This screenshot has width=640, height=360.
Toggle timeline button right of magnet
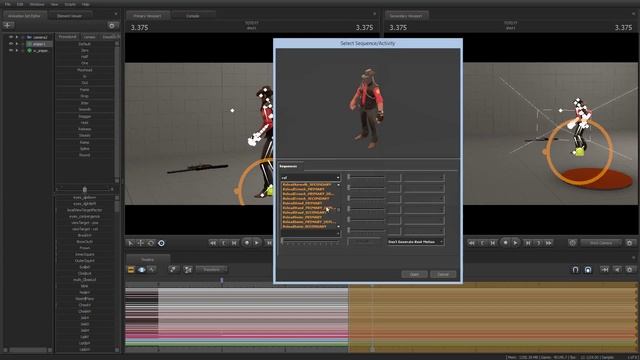tap(588, 269)
